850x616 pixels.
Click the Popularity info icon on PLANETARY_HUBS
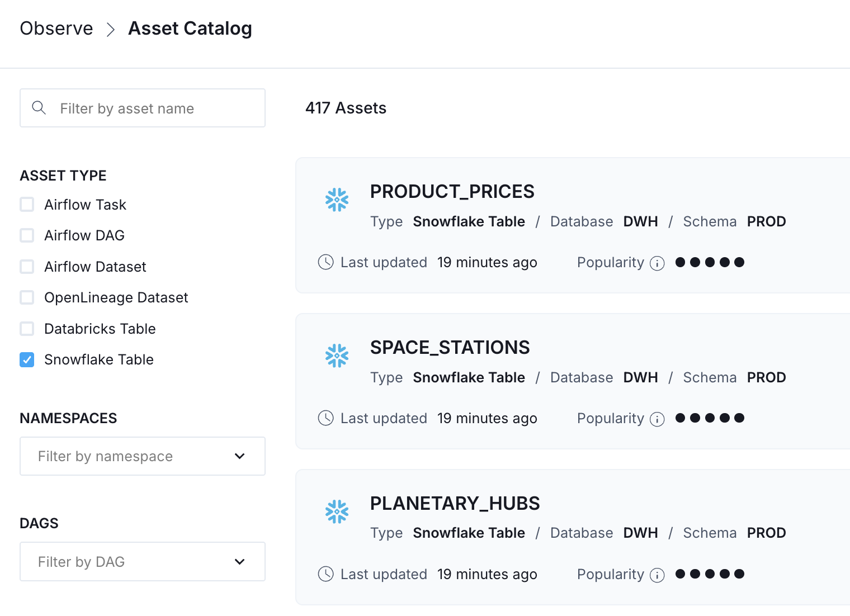pos(657,575)
